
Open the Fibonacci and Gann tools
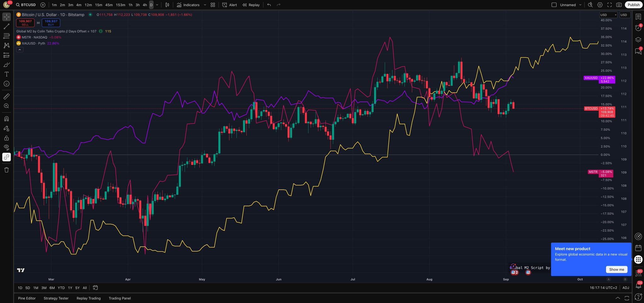7,36
